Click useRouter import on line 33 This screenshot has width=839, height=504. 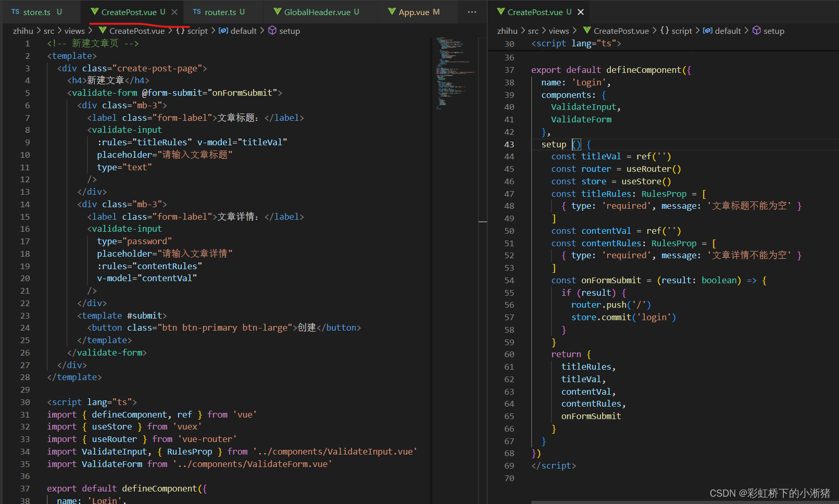tap(115, 439)
